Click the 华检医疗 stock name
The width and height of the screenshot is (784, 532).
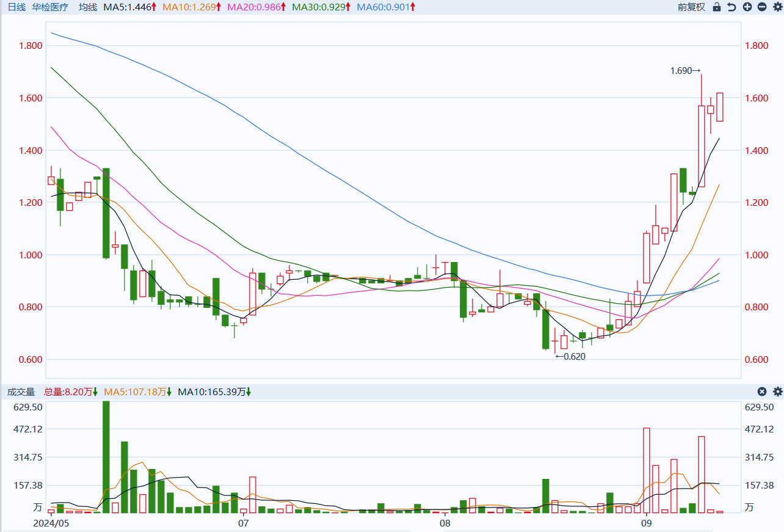(x=51, y=7)
